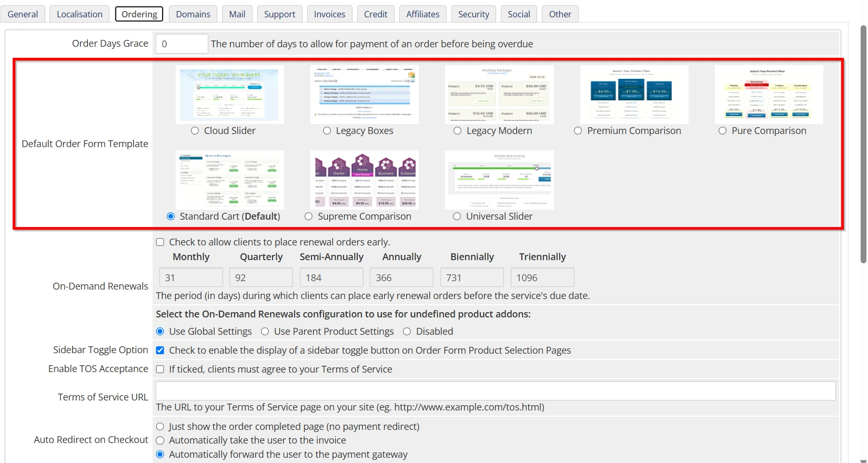Switch to the Localisation tab
The height and width of the screenshot is (463, 868).
pyautogui.click(x=79, y=14)
